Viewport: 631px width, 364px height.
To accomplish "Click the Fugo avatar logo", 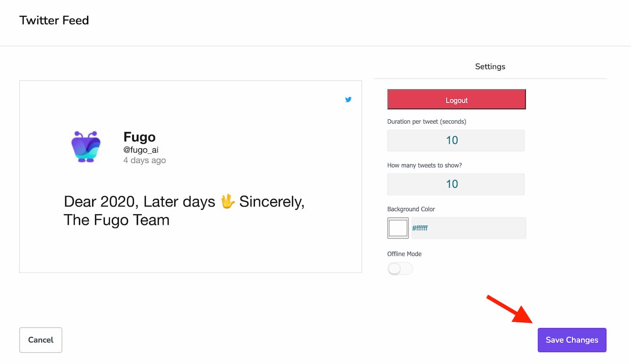I will (86, 147).
